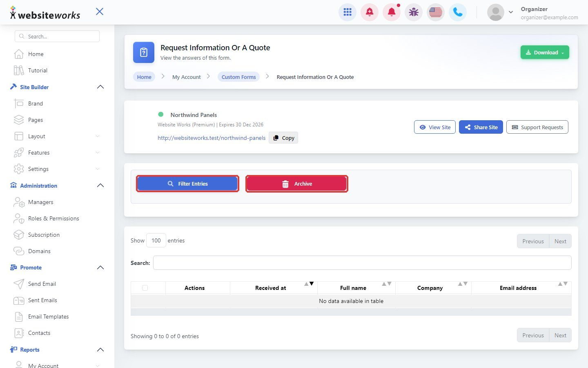The width and height of the screenshot is (588, 368).
Task: Open the northwind-panels site link
Action: 212,138
